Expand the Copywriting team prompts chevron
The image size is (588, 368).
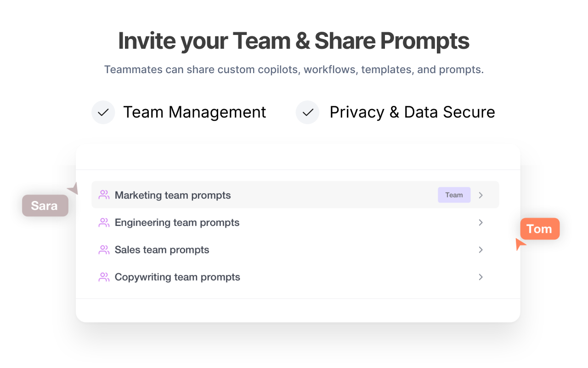click(x=481, y=277)
